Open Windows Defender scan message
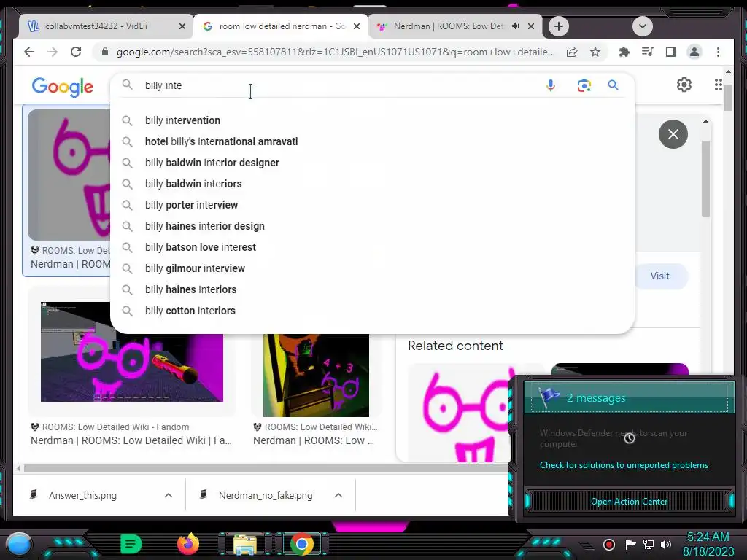The image size is (747, 560). tap(613, 438)
